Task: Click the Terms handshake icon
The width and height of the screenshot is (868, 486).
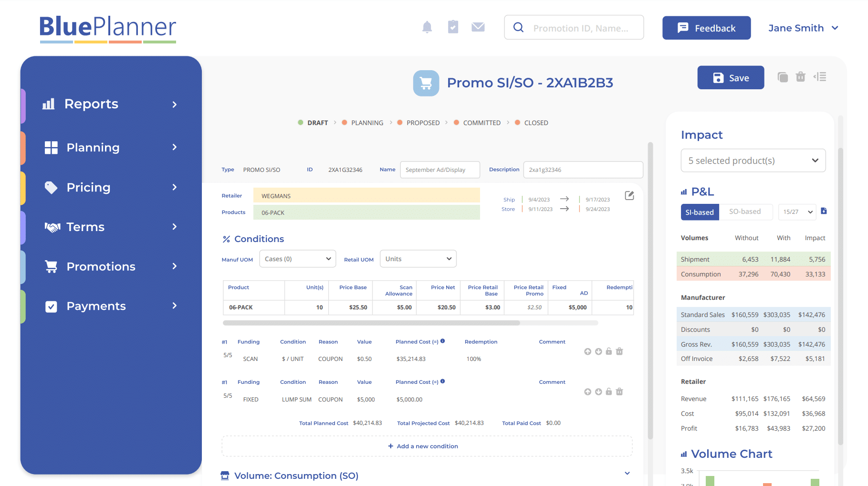Action: coord(52,227)
